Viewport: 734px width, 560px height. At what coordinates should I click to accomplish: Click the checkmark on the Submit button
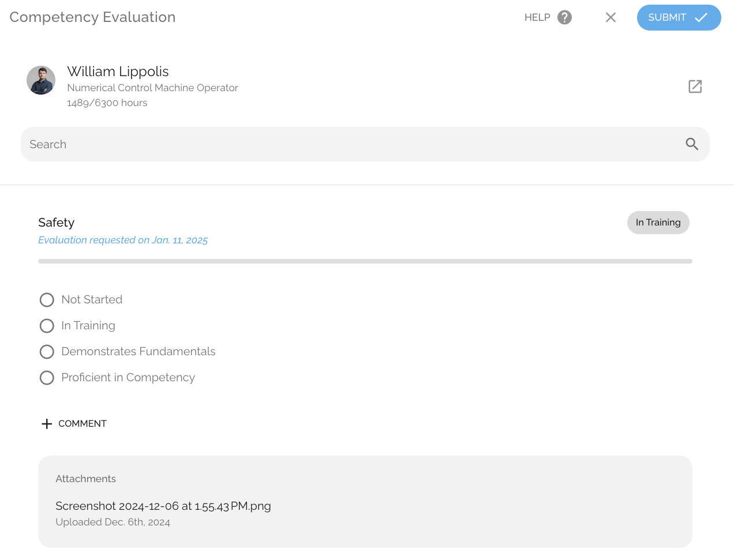pos(701,17)
